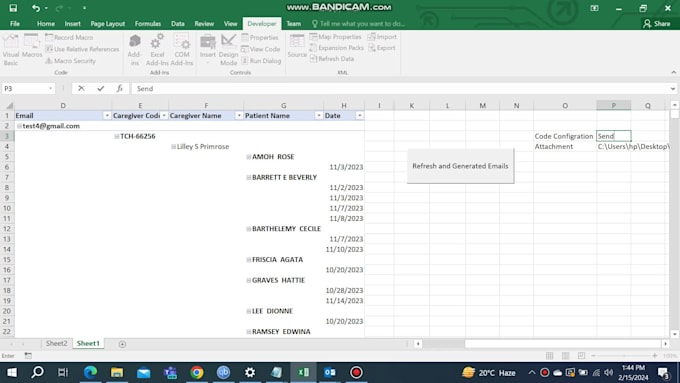Screen dimensions: 680x383
Task: Open the Insert controls dropdown
Action: 208,50
